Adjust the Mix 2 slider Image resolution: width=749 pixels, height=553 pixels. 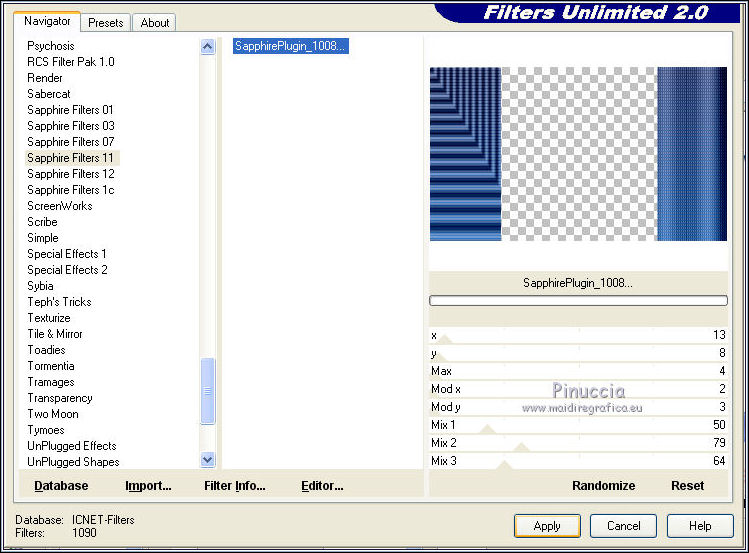click(x=578, y=443)
